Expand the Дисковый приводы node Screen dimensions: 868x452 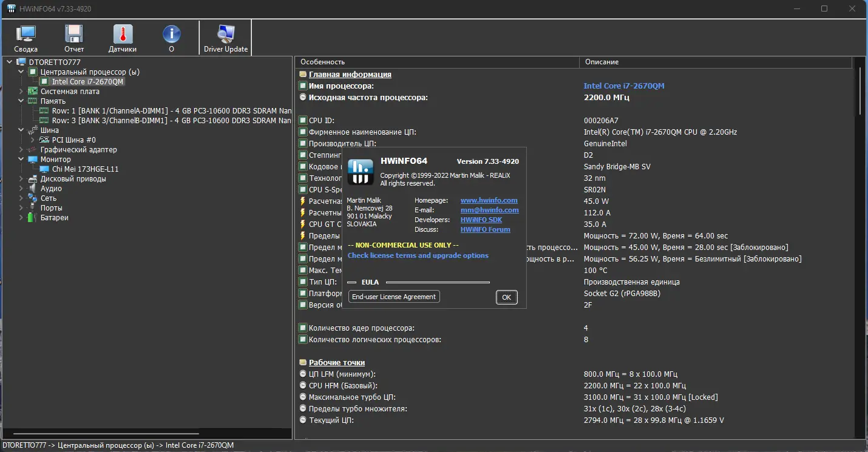point(21,178)
